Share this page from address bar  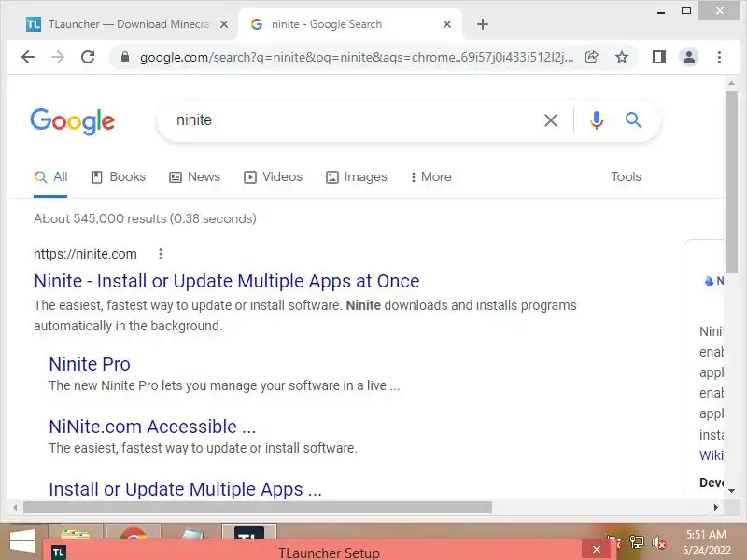591,58
